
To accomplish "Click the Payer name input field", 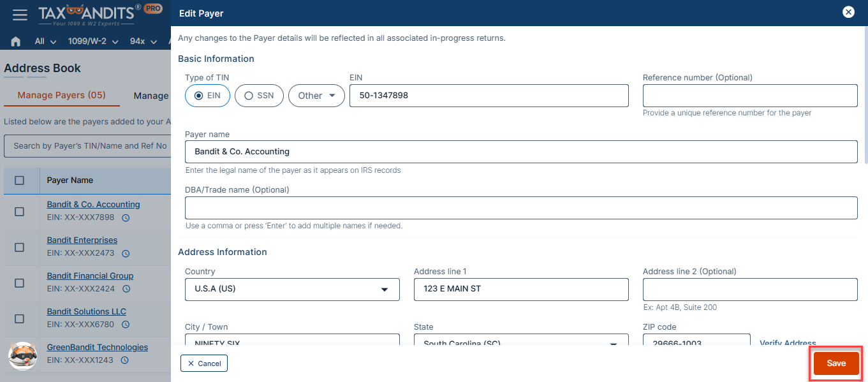I will [521, 152].
